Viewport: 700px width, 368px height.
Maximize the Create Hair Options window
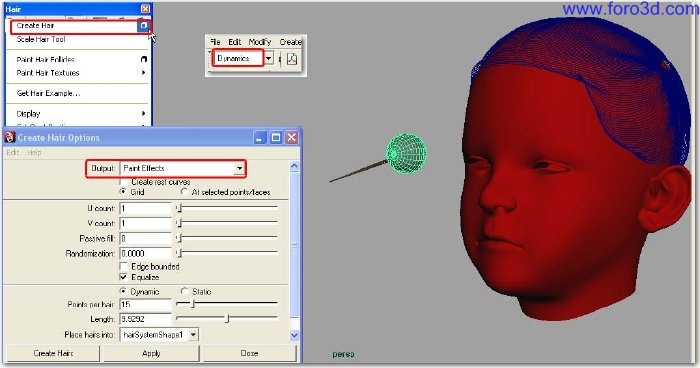[276, 138]
